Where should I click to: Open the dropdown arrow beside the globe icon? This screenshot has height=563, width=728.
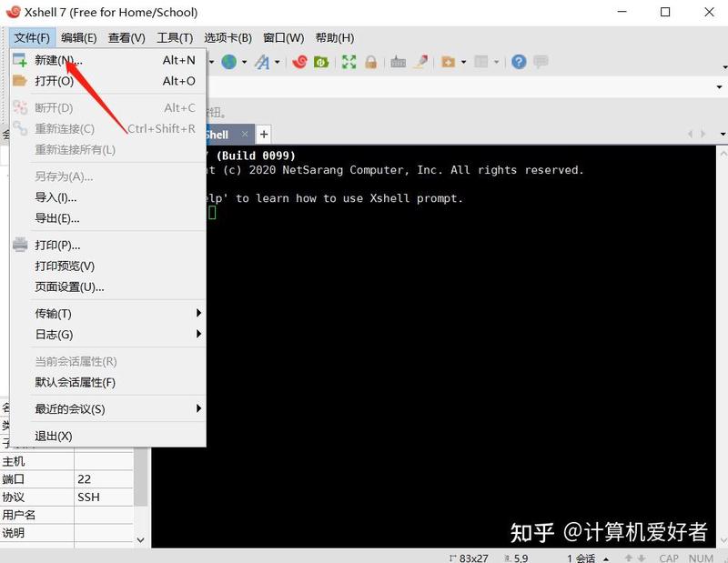click(x=244, y=62)
